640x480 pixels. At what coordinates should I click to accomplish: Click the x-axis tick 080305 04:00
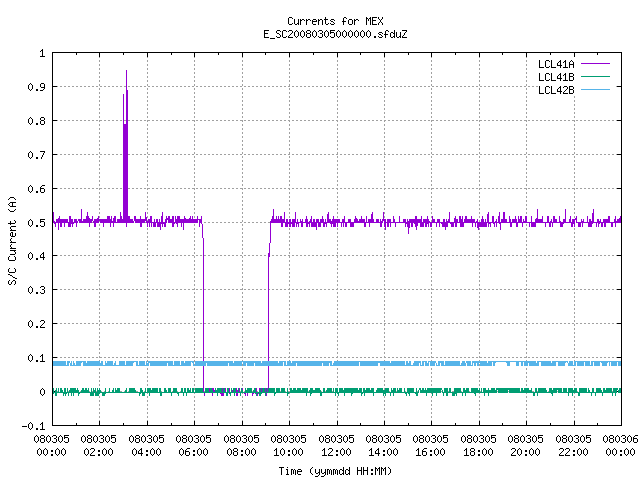coord(146,445)
